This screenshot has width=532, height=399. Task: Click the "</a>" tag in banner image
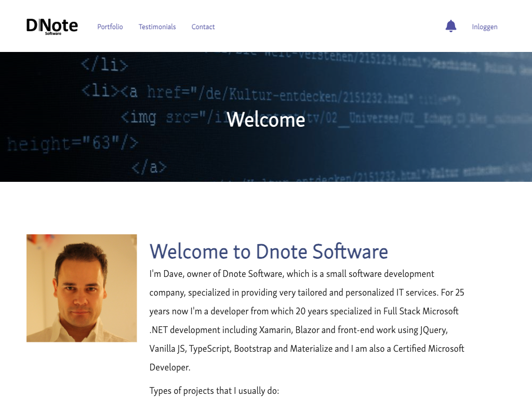coord(149,167)
